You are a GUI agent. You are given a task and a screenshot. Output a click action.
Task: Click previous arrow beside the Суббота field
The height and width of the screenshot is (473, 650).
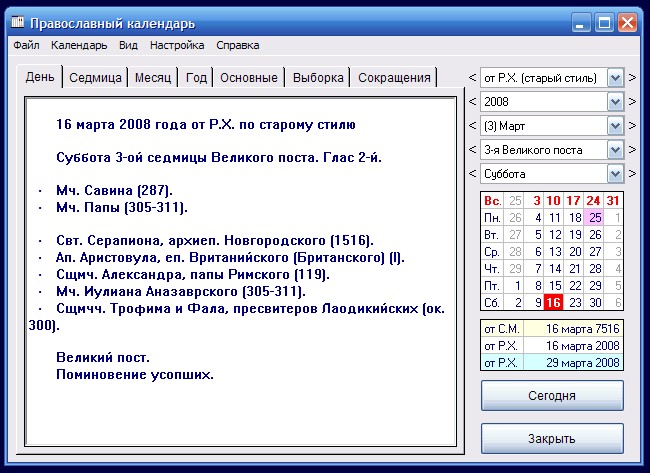[x=472, y=174]
